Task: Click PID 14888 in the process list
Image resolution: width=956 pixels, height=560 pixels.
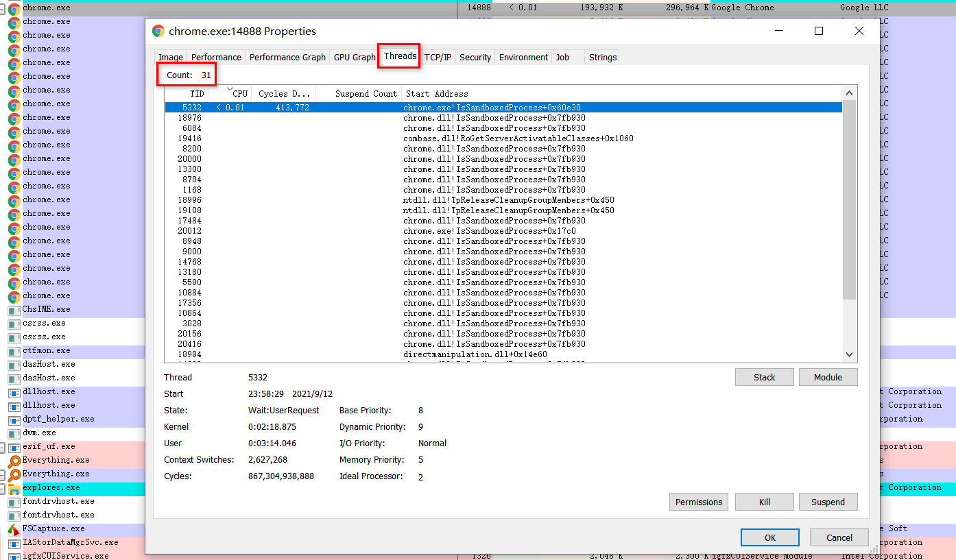Action: click(479, 8)
